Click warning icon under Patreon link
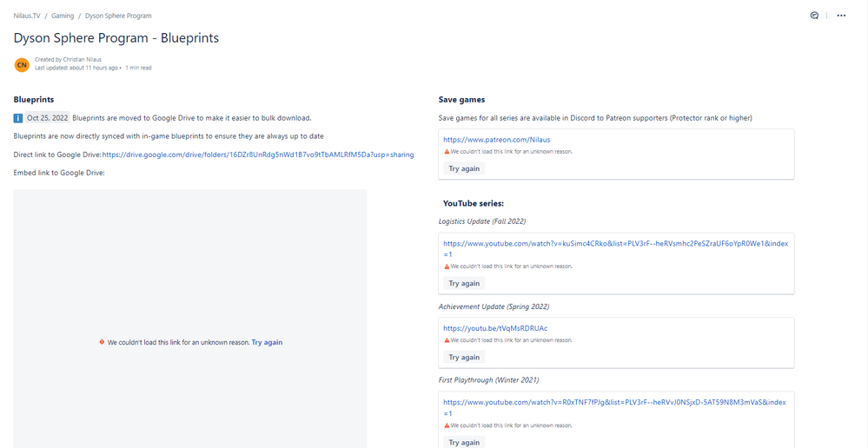868x448 pixels. 447,151
